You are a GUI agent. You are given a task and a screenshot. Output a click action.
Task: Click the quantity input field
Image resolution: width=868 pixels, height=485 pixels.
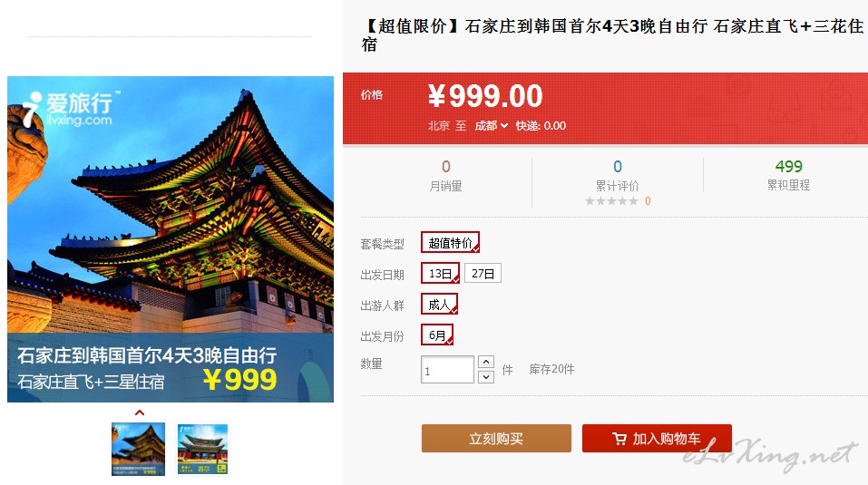(447, 370)
